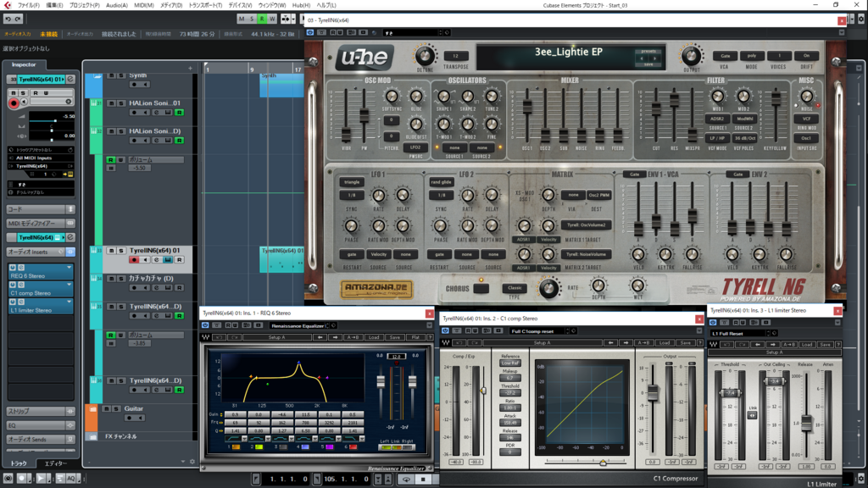Solo the HALion Soni...01 track
Image resolution: width=868 pixels, height=488 pixels.
120,103
